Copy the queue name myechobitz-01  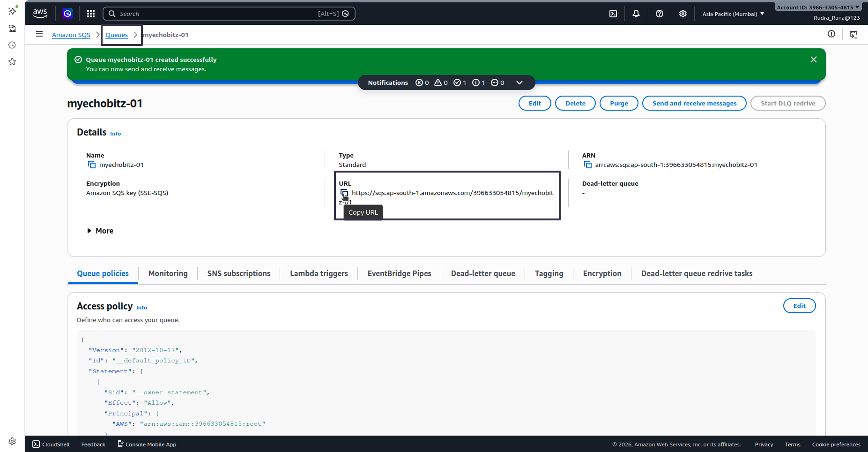point(92,165)
